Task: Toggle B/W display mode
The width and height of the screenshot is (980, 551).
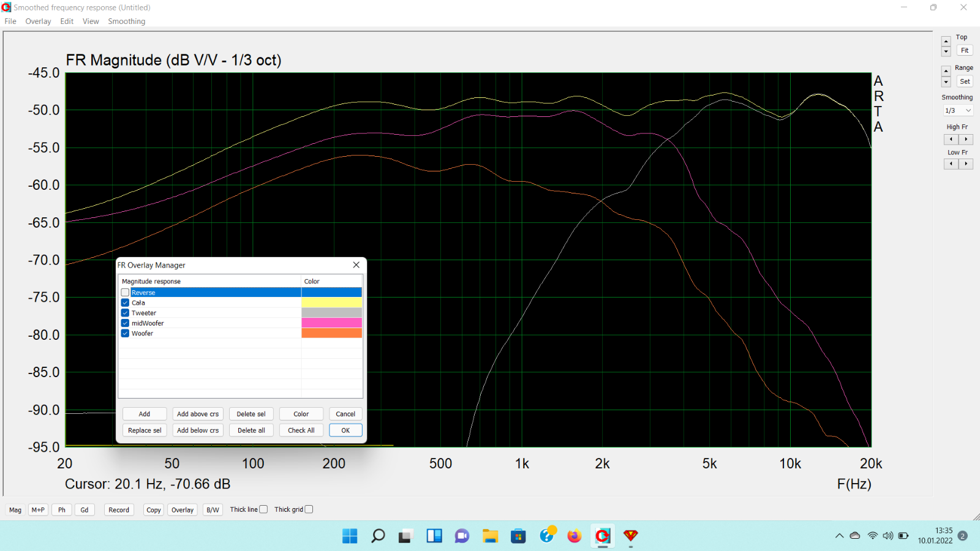Action: pos(213,510)
